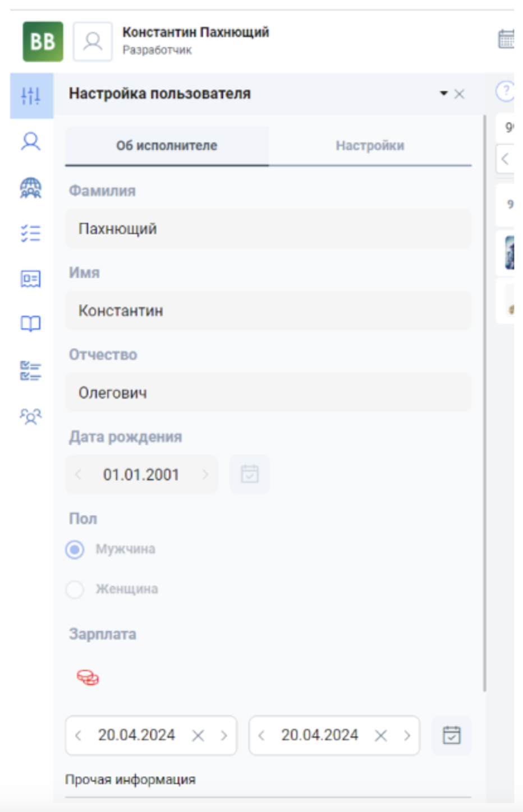Screen dimensions: 523x812
Task: Open the user avatar placeholder
Action: click(93, 41)
